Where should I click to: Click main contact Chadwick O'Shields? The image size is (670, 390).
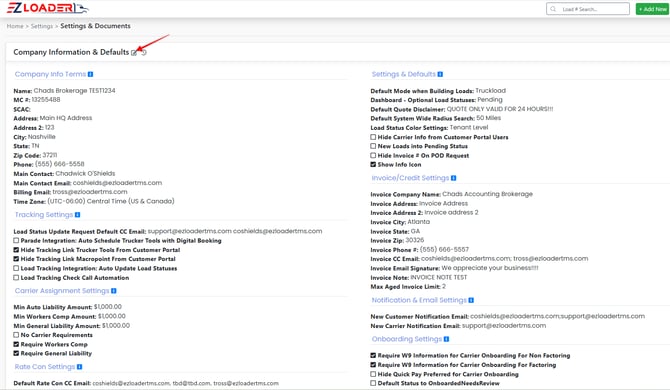coord(85,173)
